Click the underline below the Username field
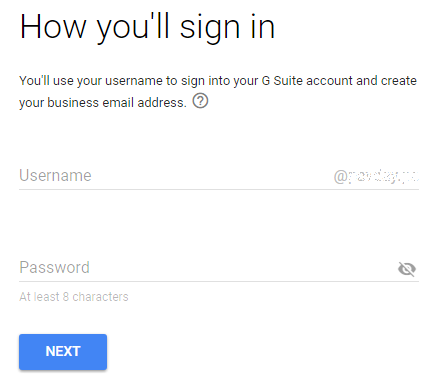Image resolution: width=438 pixels, height=381 pixels. tap(219, 189)
